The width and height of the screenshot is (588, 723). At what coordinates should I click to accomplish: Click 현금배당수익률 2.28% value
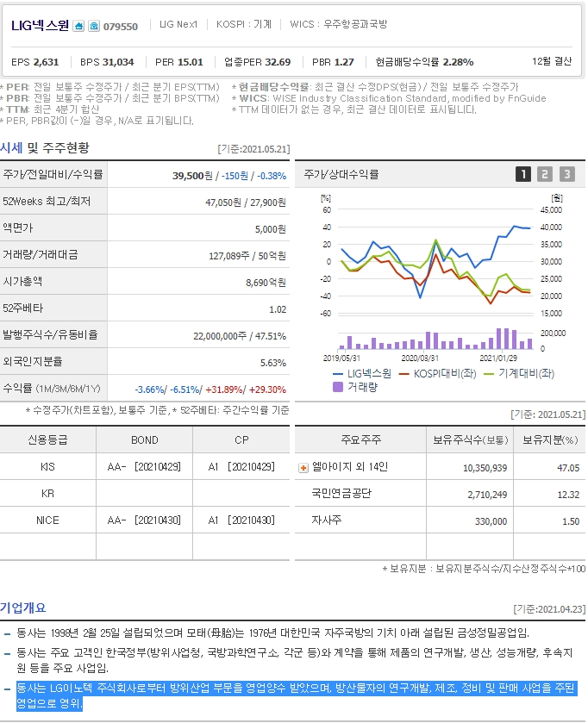click(x=424, y=62)
